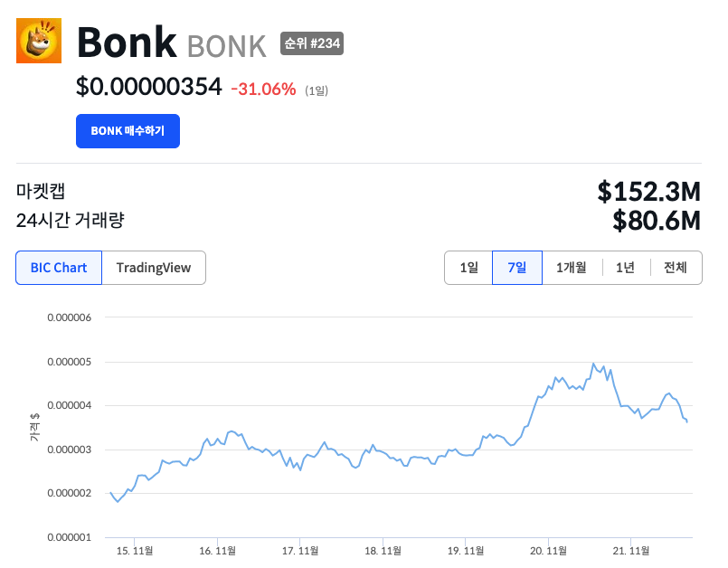Click the $80.6M 24-hour volume value

[657, 220]
